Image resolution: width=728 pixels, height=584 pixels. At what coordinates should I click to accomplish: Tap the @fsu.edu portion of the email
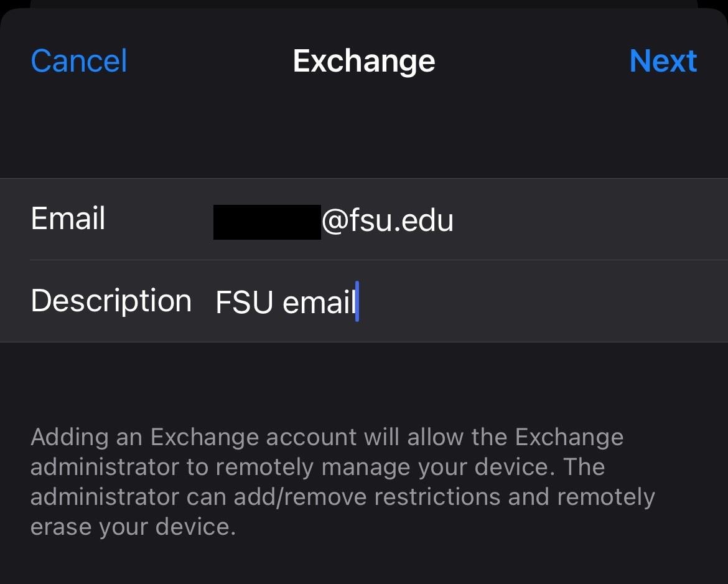tap(388, 219)
